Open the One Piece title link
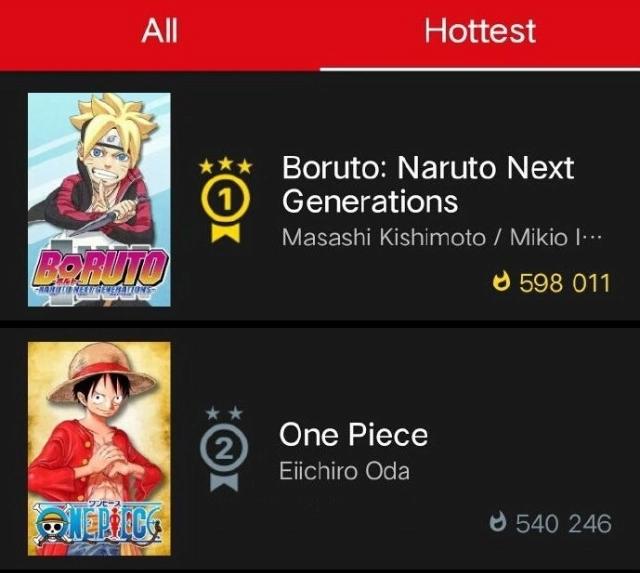 click(x=353, y=434)
